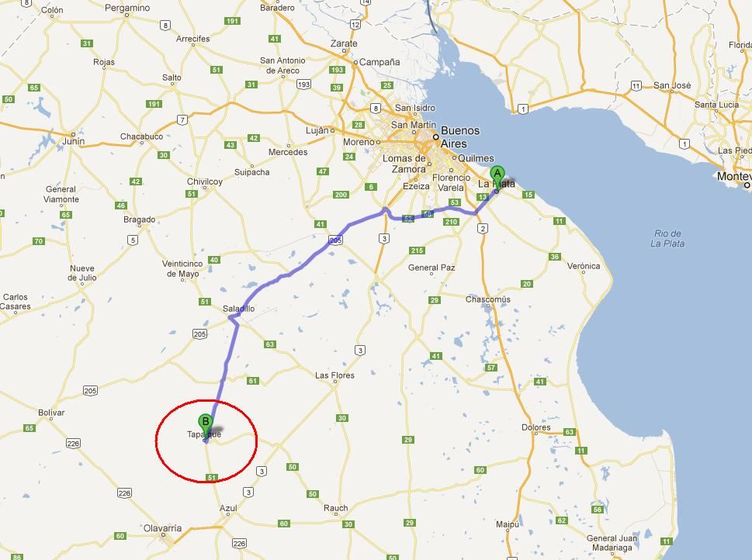The height and width of the screenshot is (560, 752).
Task: Click the route 205 shield near Saladillo
Action: [x=200, y=334]
